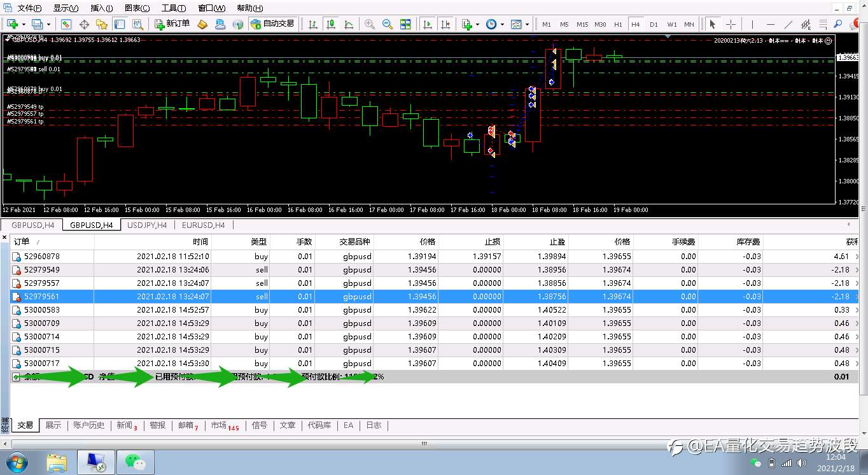Select the W1 timeframe
Viewport: 868px width, 475px height.
click(x=672, y=24)
